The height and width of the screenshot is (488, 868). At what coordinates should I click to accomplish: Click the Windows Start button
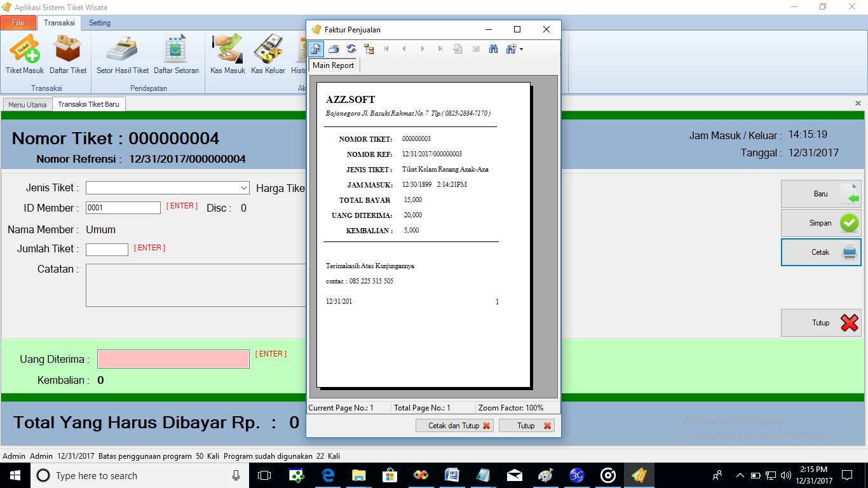(x=15, y=475)
